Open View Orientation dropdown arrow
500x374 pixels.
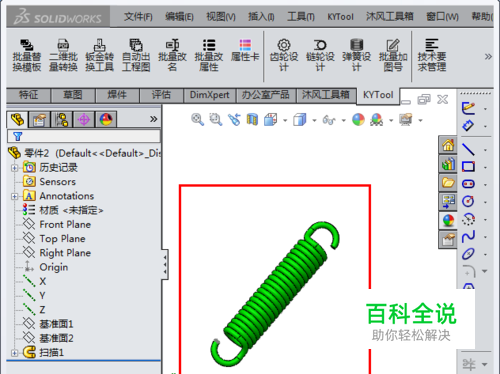pyautogui.click(x=285, y=121)
